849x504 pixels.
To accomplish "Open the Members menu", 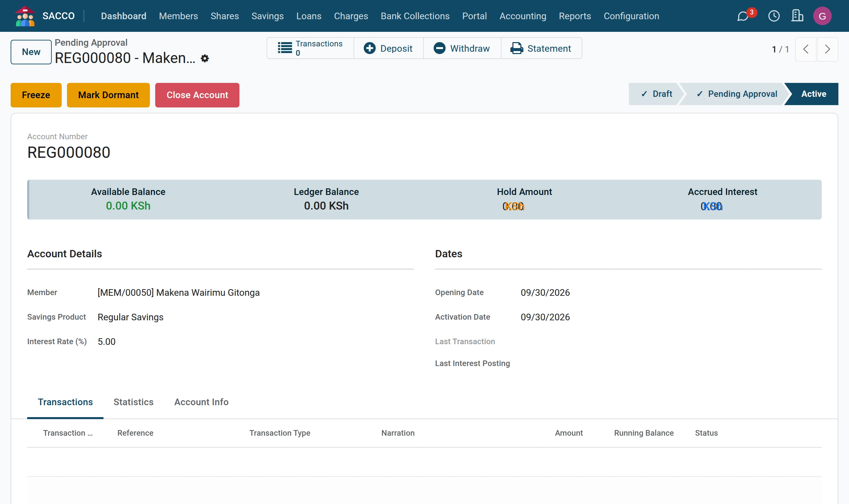I will [178, 16].
